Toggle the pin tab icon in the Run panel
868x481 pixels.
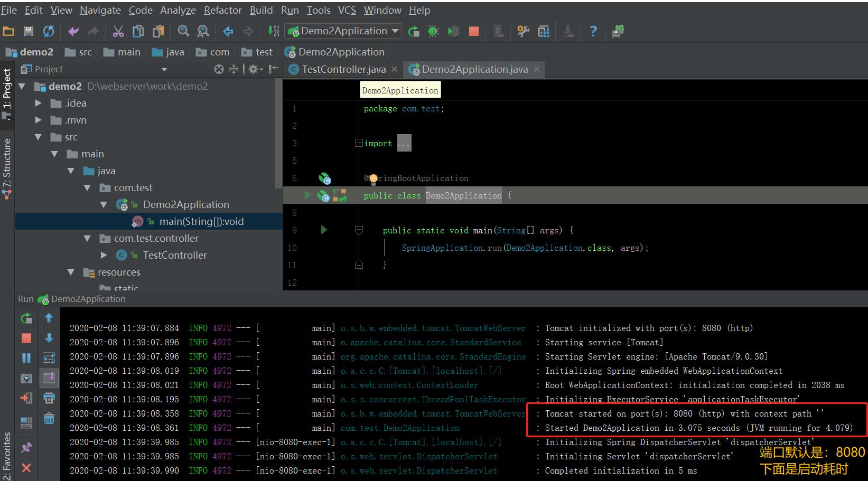pos(26,448)
